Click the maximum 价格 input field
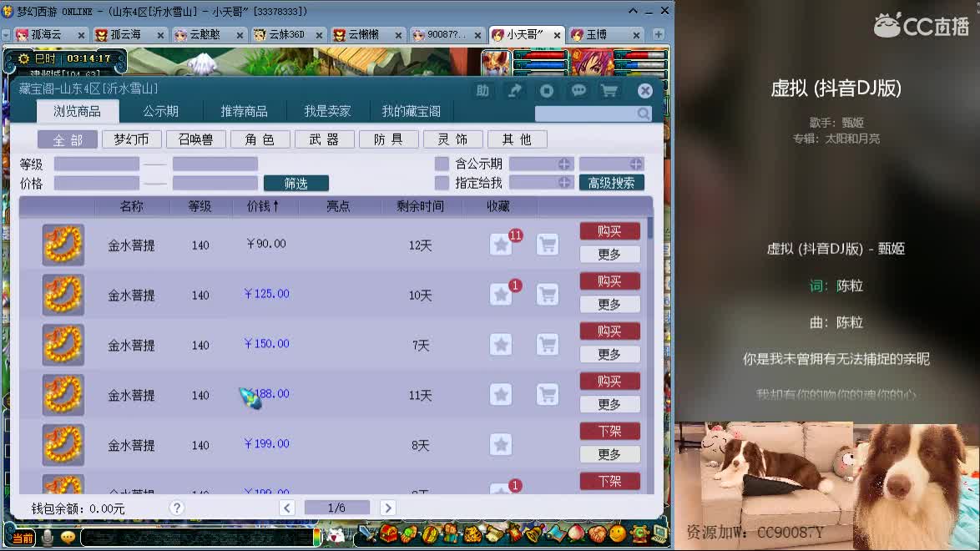Image resolution: width=980 pixels, height=551 pixels. point(215,183)
